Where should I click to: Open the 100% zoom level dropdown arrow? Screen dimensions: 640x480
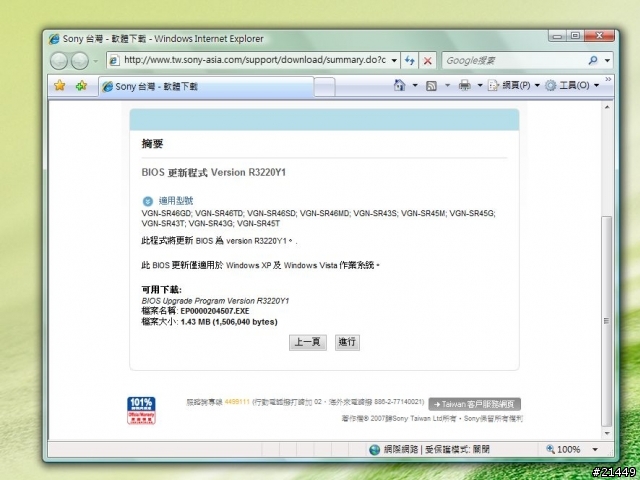(x=595, y=450)
